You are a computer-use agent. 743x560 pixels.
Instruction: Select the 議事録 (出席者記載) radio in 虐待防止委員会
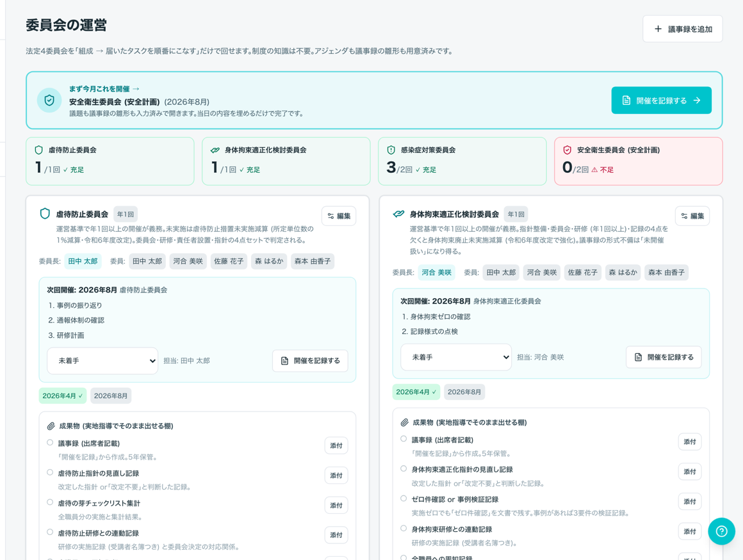50,443
